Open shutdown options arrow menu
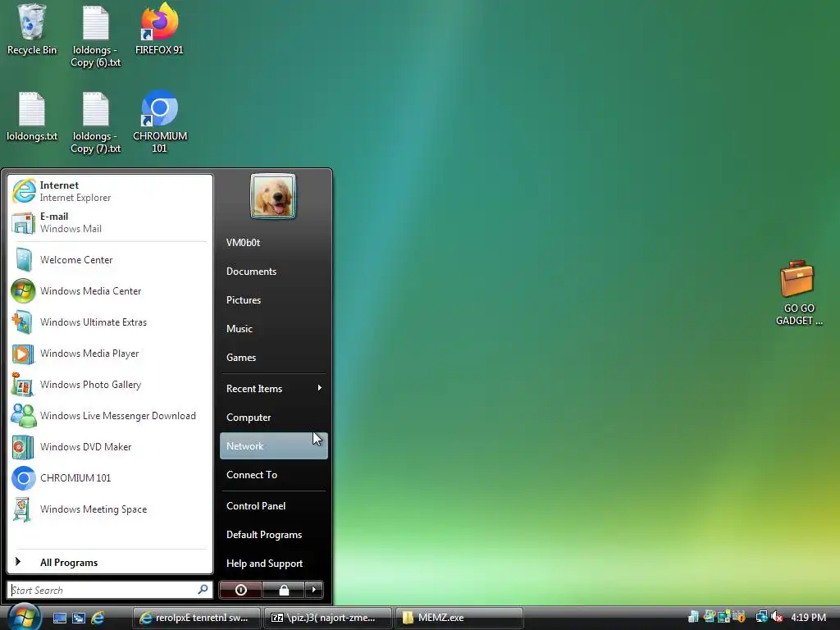The width and height of the screenshot is (840, 630). (314, 590)
